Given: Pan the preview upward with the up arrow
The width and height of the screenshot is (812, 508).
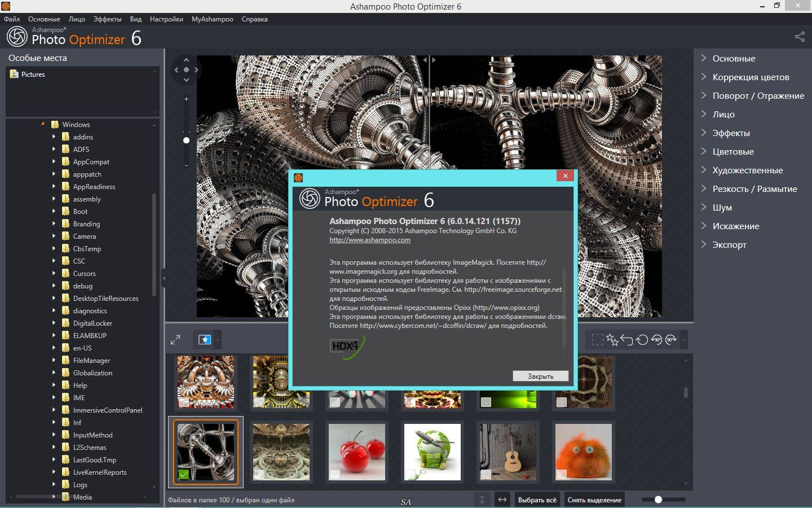Looking at the screenshot, I should 186,60.
